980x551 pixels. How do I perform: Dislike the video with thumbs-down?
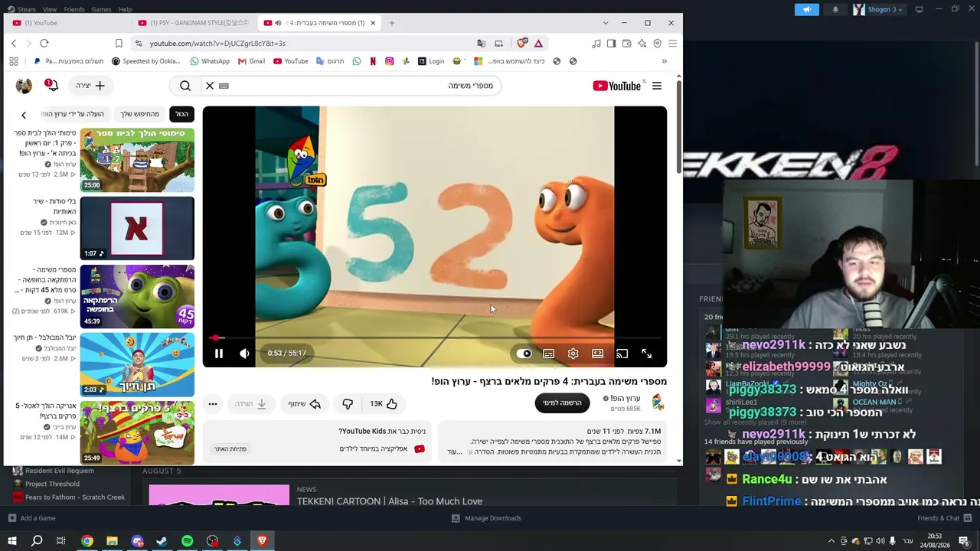348,403
